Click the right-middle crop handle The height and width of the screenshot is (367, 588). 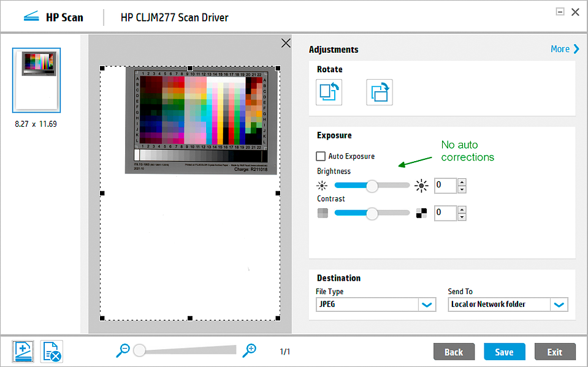[278, 193]
